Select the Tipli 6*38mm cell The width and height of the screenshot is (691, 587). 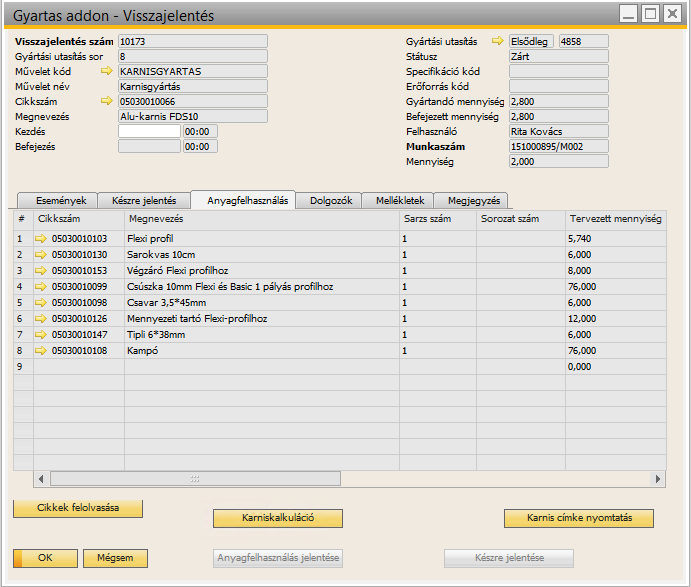coord(262,334)
